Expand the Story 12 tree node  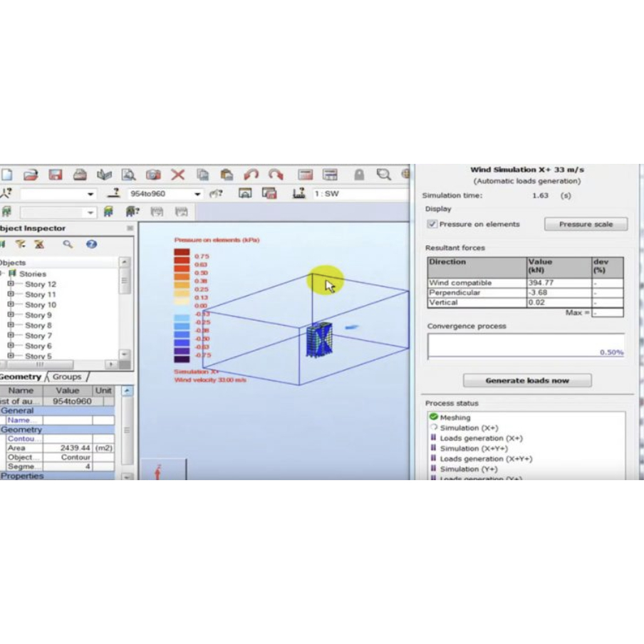[x=11, y=284]
